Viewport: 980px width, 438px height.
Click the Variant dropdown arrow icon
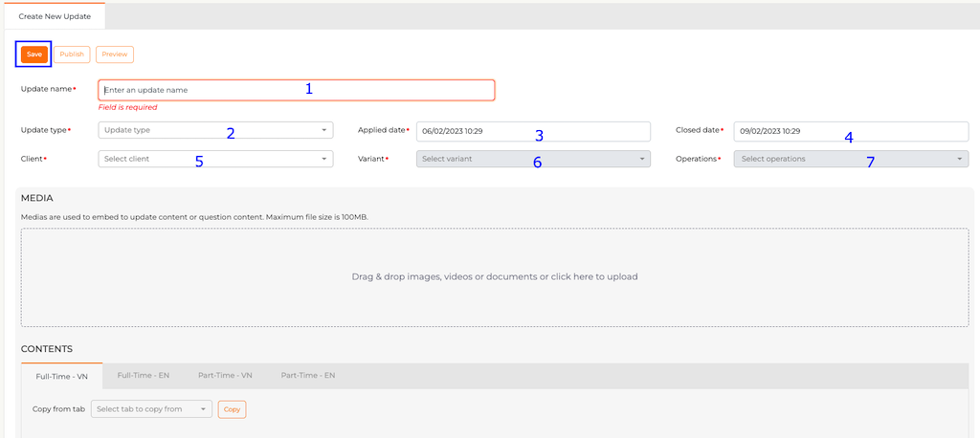point(642,159)
